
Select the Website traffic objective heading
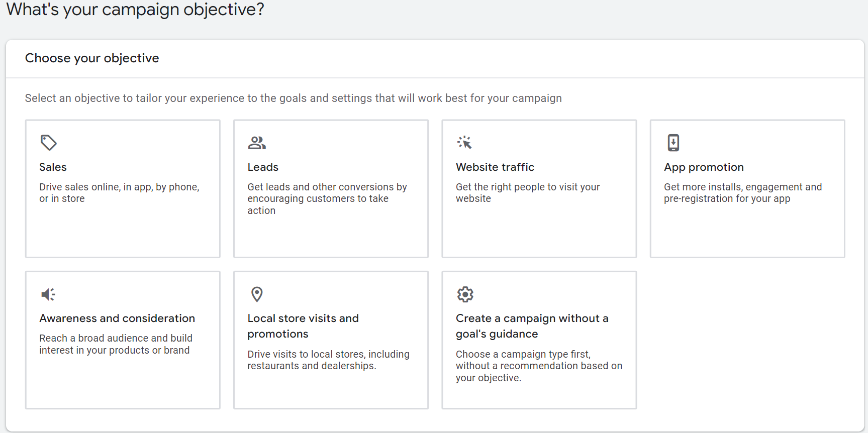pyautogui.click(x=495, y=167)
